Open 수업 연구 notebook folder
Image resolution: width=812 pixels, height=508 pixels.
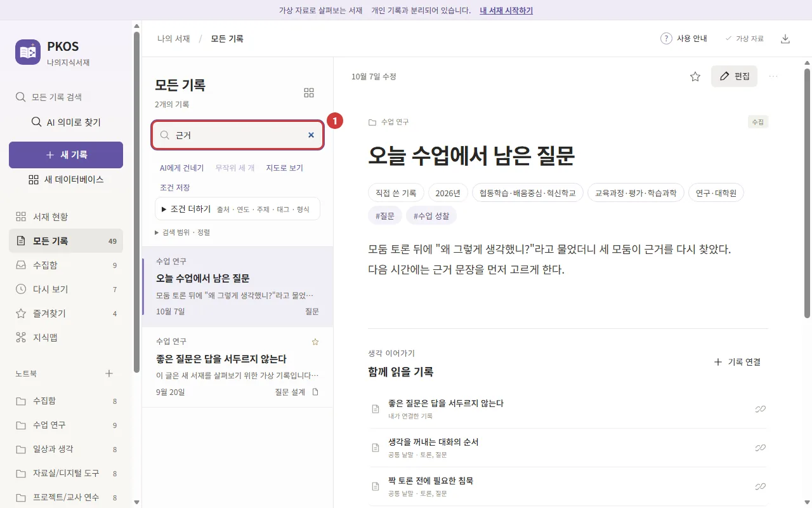66,425
